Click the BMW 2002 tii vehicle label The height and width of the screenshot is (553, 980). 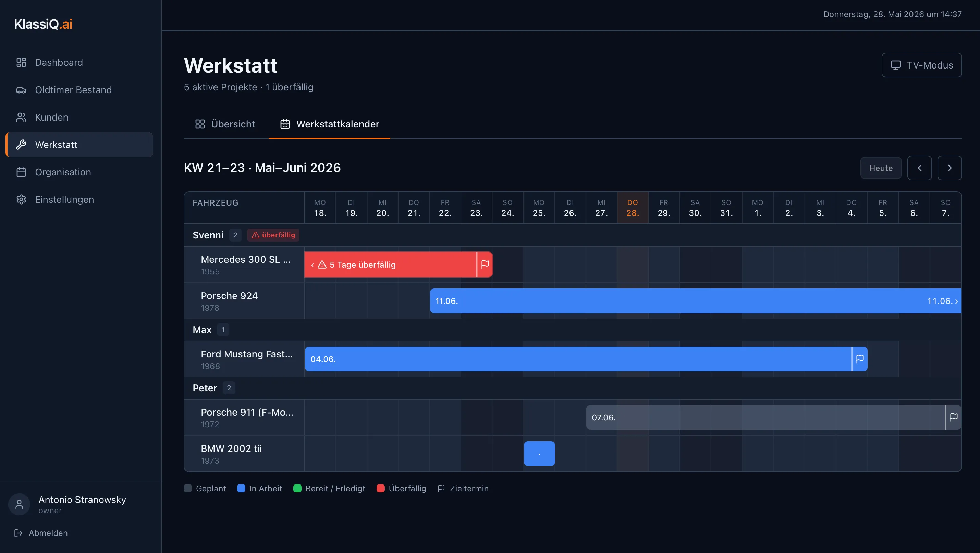coord(231,448)
